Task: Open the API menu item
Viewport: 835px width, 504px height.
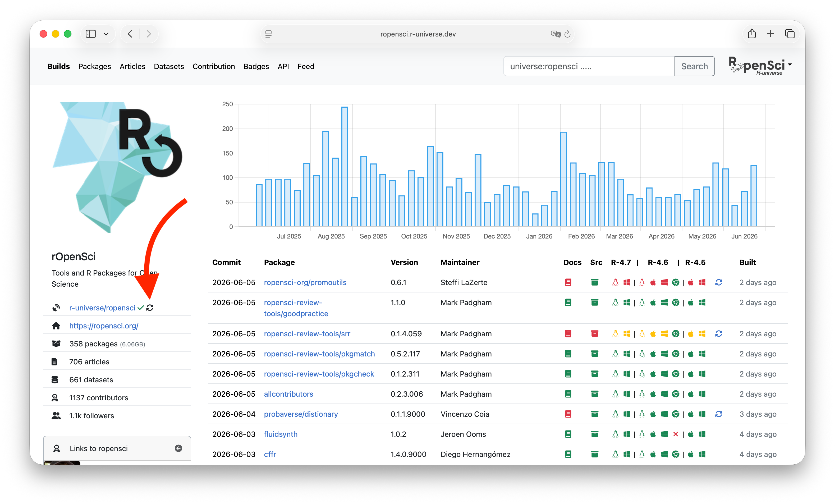Action: (283, 66)
